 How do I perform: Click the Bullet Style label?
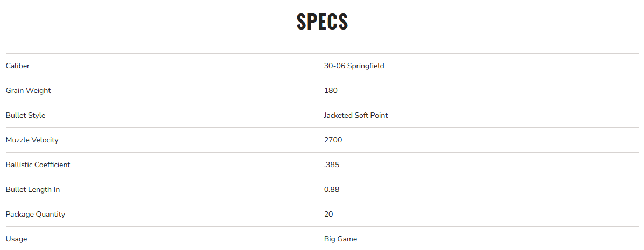tap(25, 116)
